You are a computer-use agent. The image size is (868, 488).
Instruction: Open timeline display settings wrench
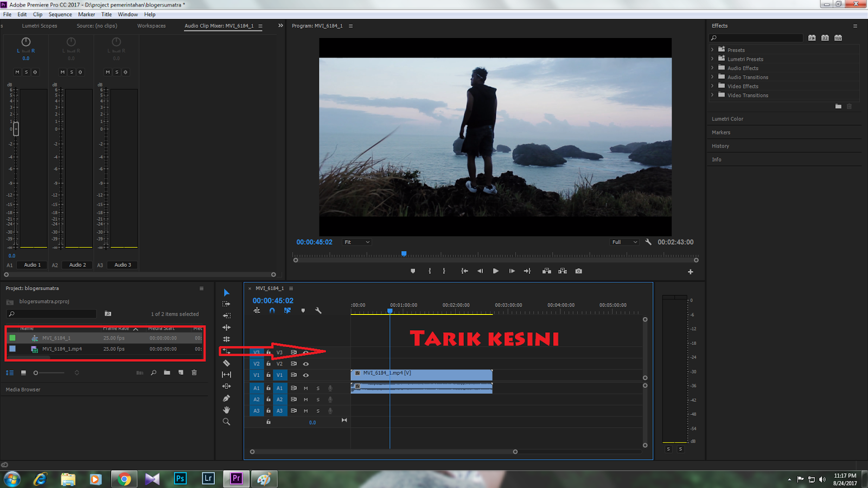point(318,311)
